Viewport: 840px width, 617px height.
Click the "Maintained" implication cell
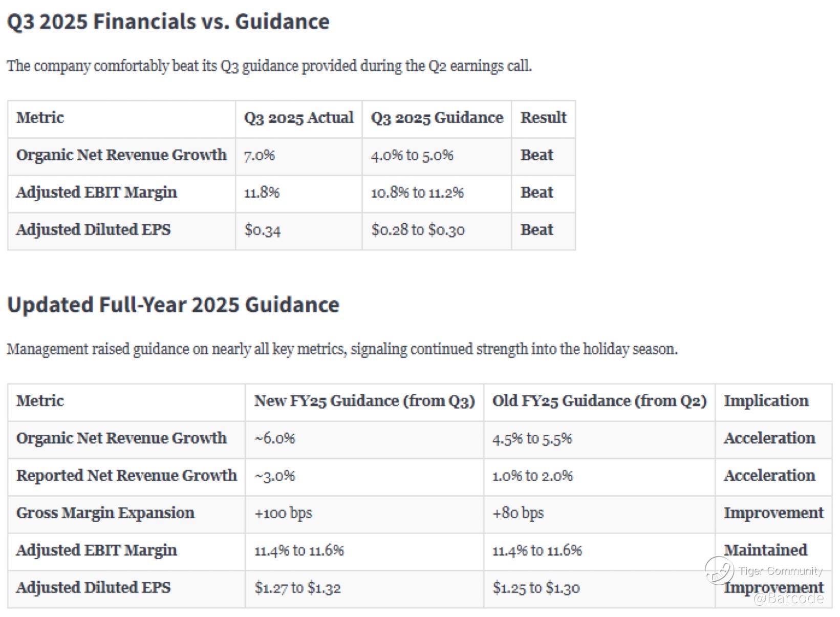(765, 550)
